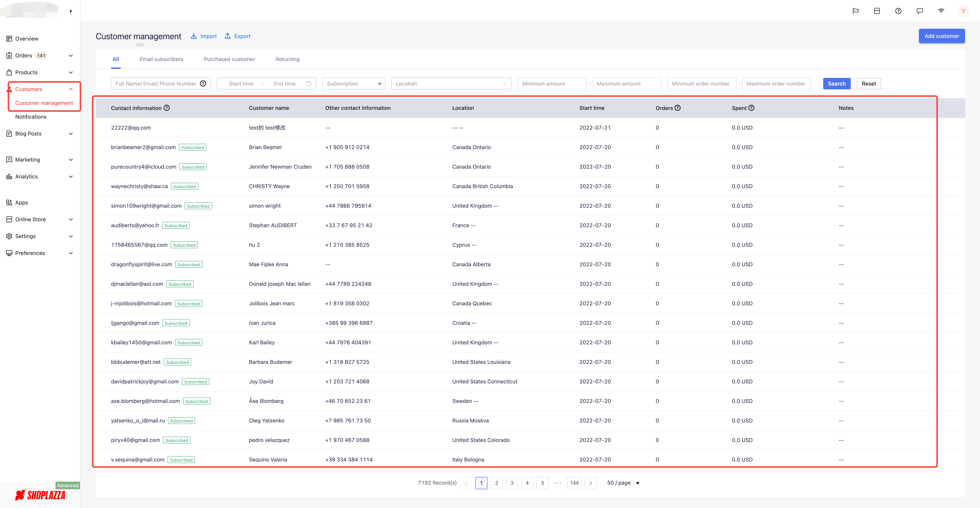Expand the Settings menu chevron
The height and width of the screenshot is (508, 980).
[71, 236]
